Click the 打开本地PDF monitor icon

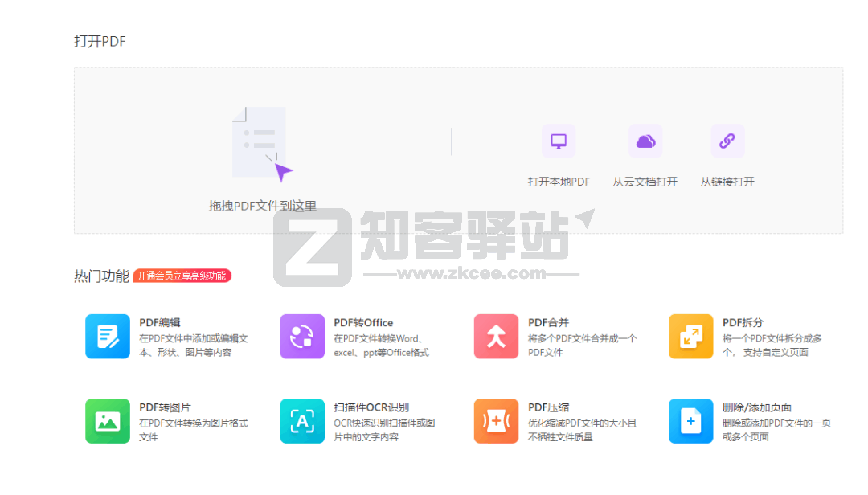coord(559,141)
